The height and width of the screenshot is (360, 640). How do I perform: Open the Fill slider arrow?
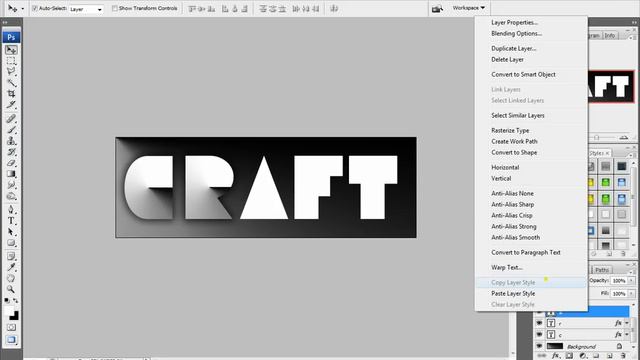(631, 293)
